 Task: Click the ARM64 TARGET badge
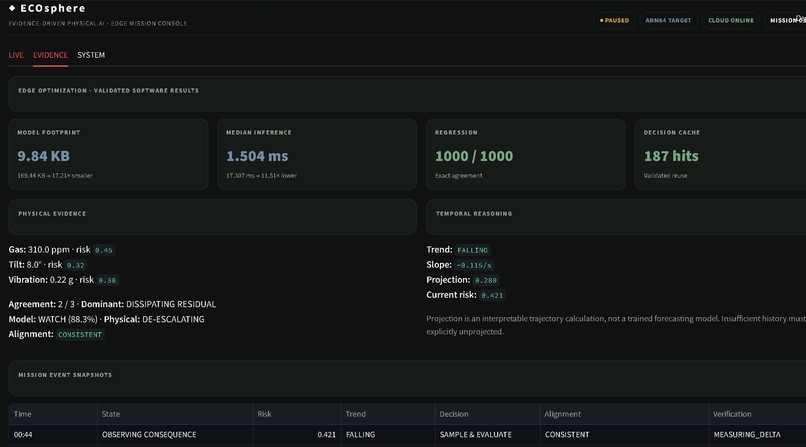tap(668, 21)
